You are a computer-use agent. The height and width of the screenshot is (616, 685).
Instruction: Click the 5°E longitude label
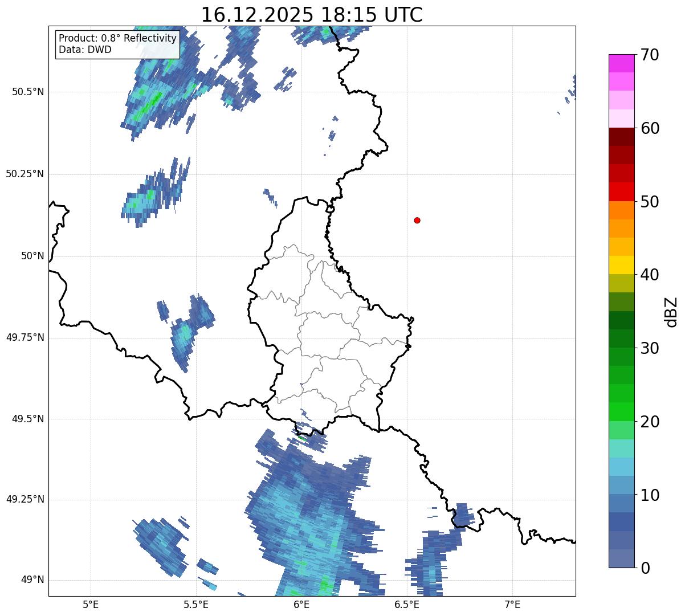click(91, 604)
